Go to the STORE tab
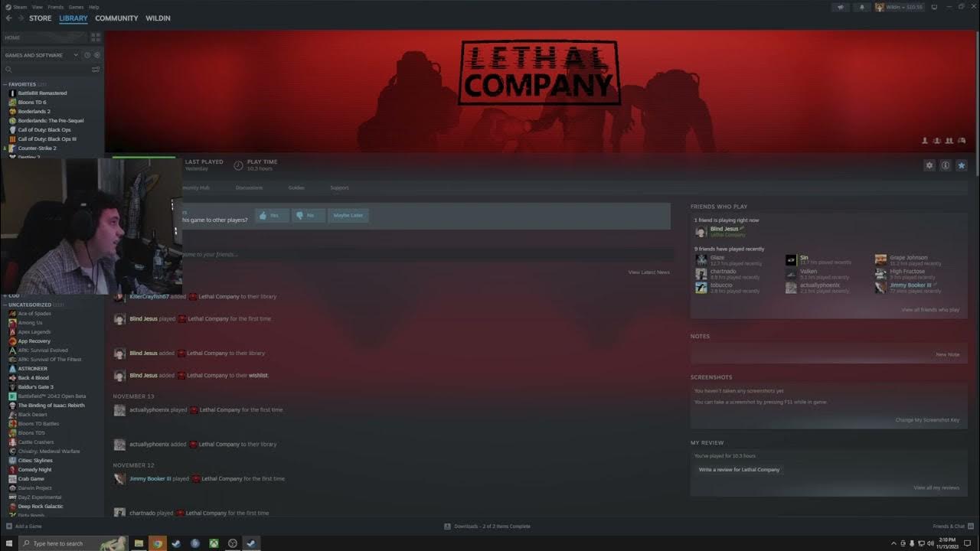Image resolution: width=980 pixels, height=551 pixels. [x=41, y=18]
